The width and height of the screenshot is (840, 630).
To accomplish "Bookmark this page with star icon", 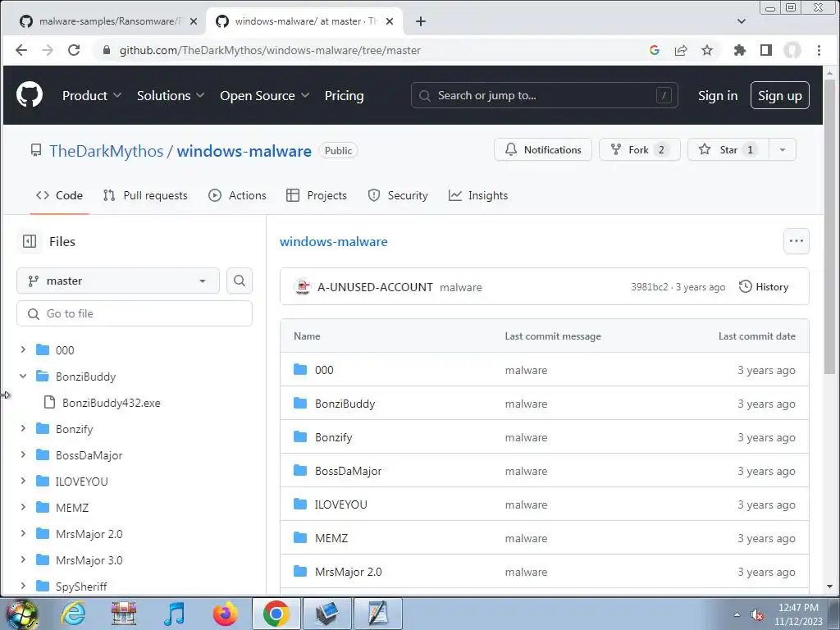I will (x=707, y=50).
